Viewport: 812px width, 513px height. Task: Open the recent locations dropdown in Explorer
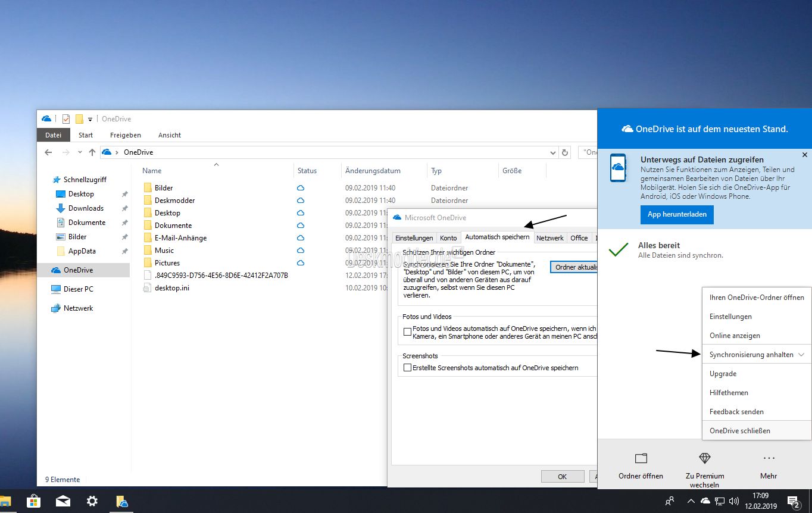pos(80,152)
